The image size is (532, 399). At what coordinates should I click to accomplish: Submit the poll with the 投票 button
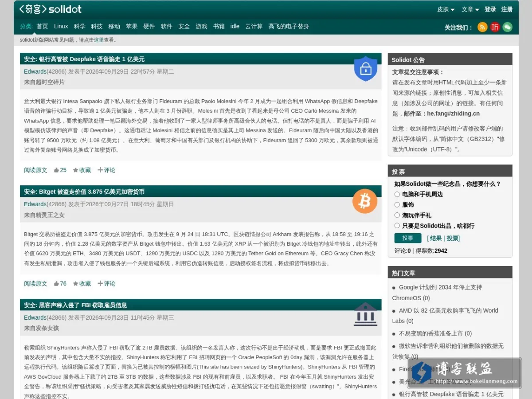click(x=408, y=238)
